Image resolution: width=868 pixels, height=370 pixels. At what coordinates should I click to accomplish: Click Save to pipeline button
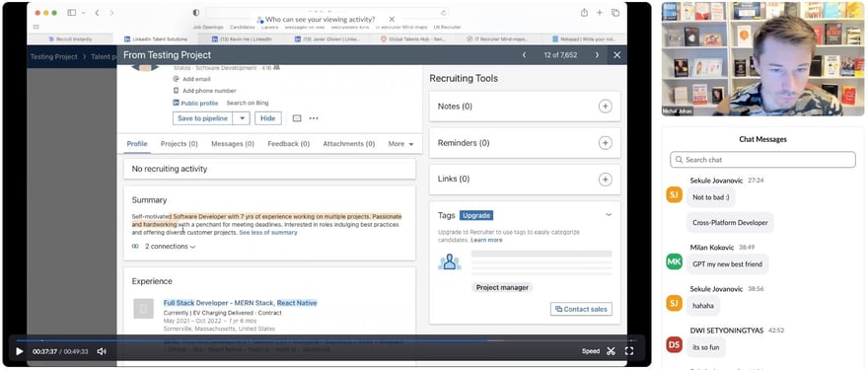[202, 118]
